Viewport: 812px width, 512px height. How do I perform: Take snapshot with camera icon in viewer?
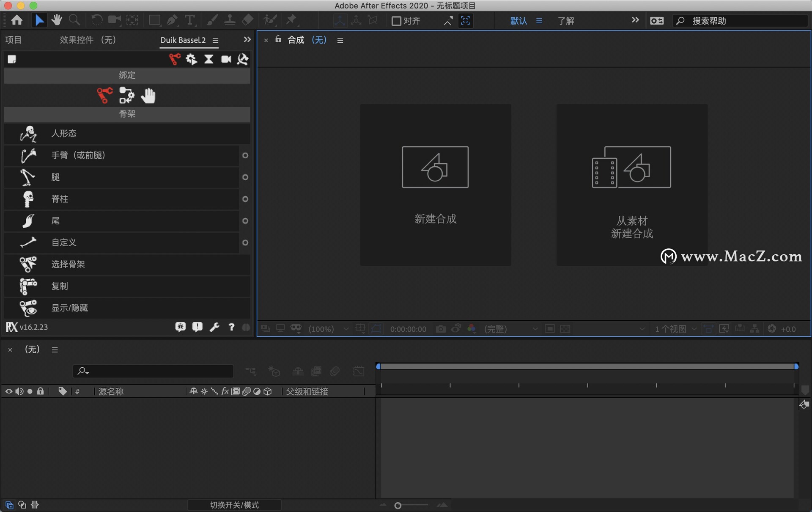click(x=441, y=329)
